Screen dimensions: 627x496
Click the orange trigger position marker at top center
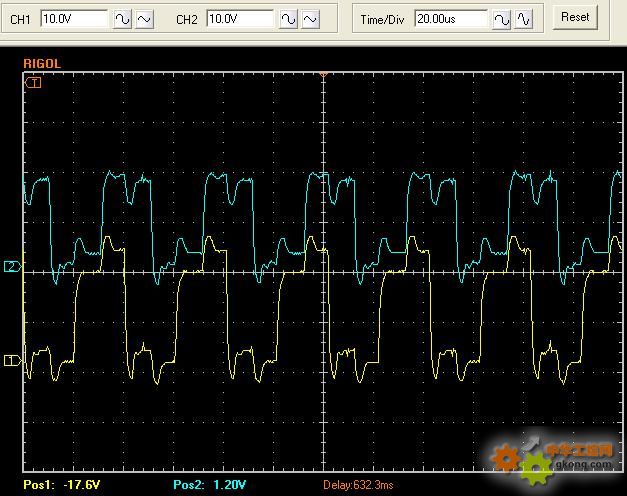pos(324,74)
